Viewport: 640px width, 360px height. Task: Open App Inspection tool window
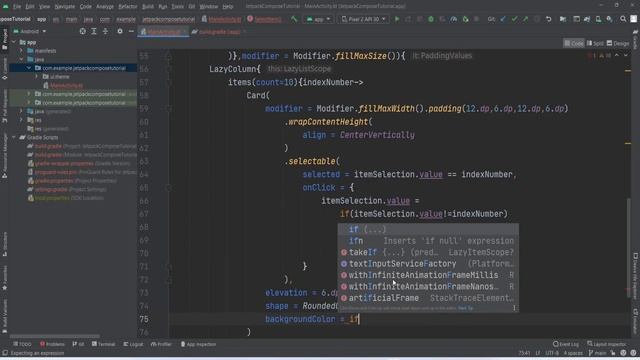click(198, 344)
